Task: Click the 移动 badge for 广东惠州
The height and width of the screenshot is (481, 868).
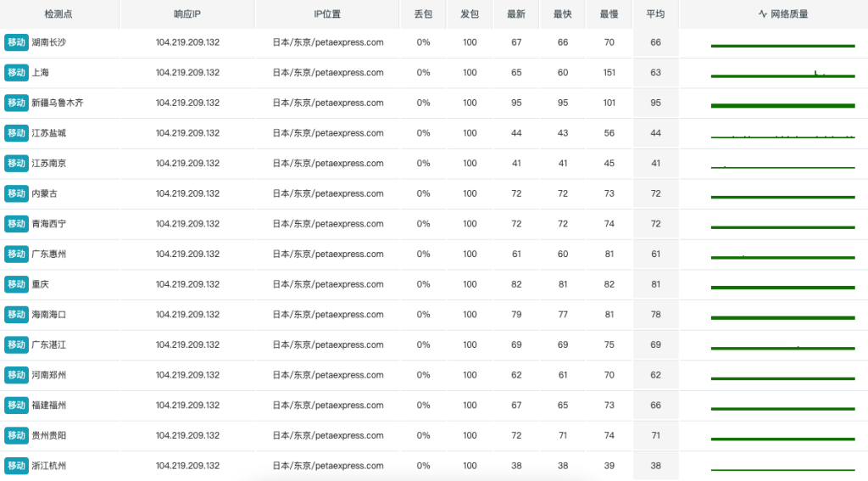Action: (x=16, y=254)
